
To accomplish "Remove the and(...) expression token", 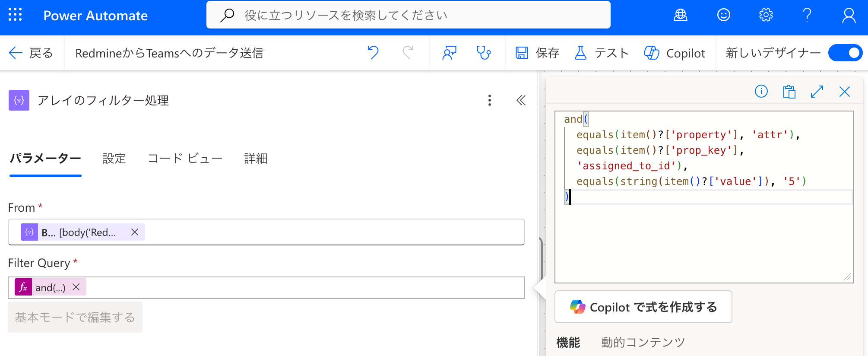I will (x=76, y=287).
